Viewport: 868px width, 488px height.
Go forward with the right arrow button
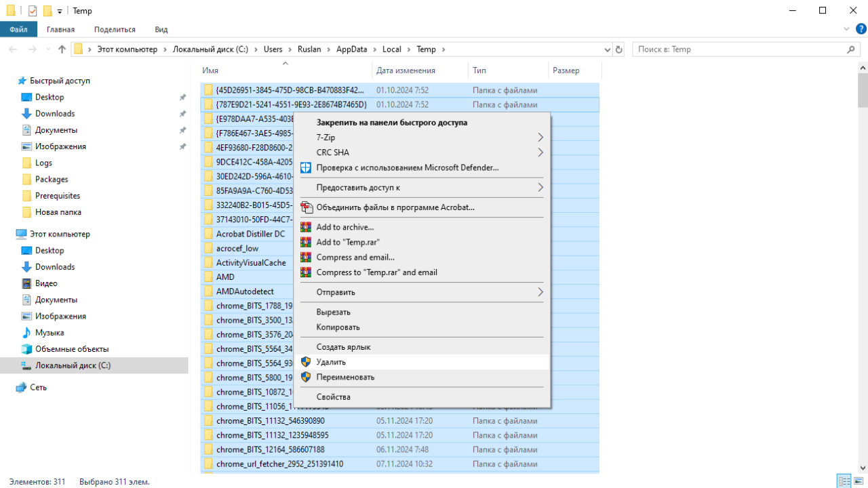[32, 49]
